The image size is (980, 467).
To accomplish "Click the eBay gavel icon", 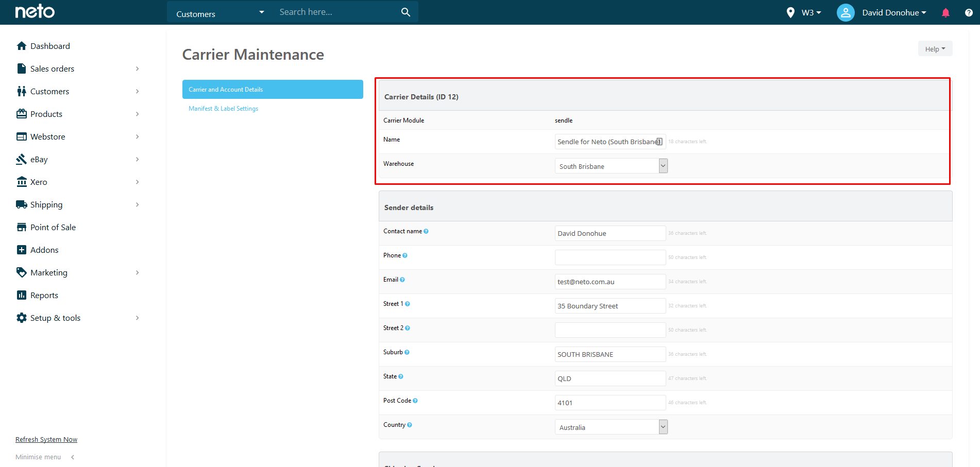I will pyautogui.click(x=22, y=159).
